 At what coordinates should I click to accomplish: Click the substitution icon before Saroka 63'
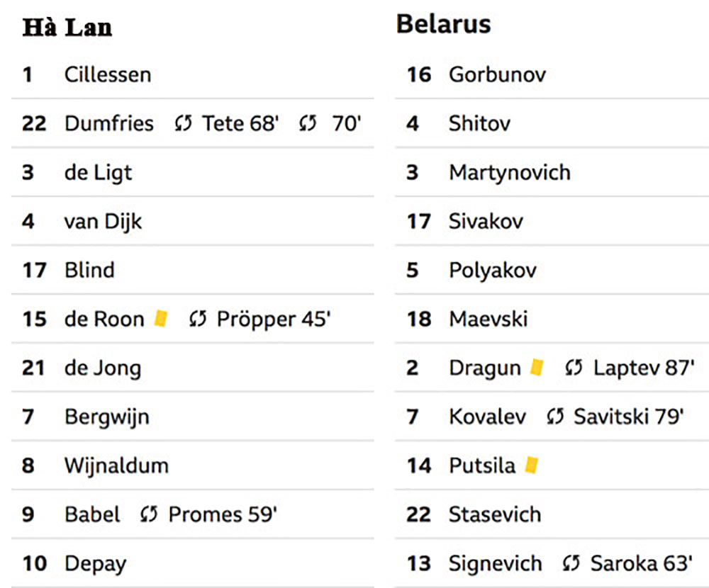(x=571, y=564)
